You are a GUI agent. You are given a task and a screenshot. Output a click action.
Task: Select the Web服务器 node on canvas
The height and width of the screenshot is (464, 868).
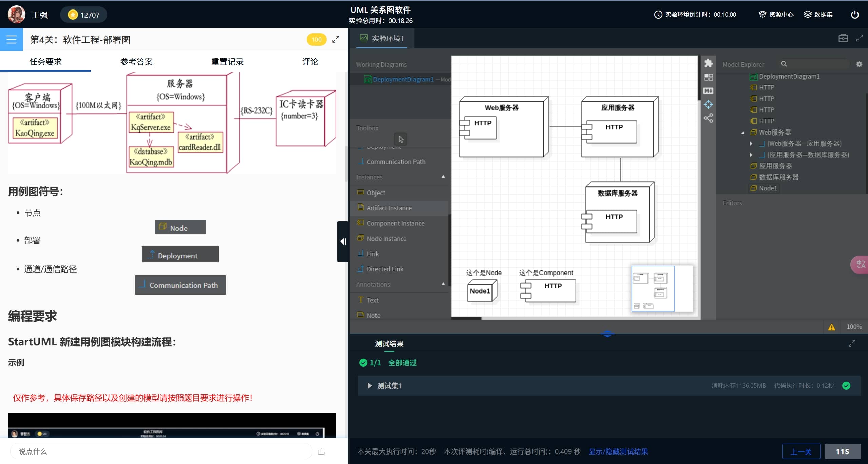tap(504, 127)
